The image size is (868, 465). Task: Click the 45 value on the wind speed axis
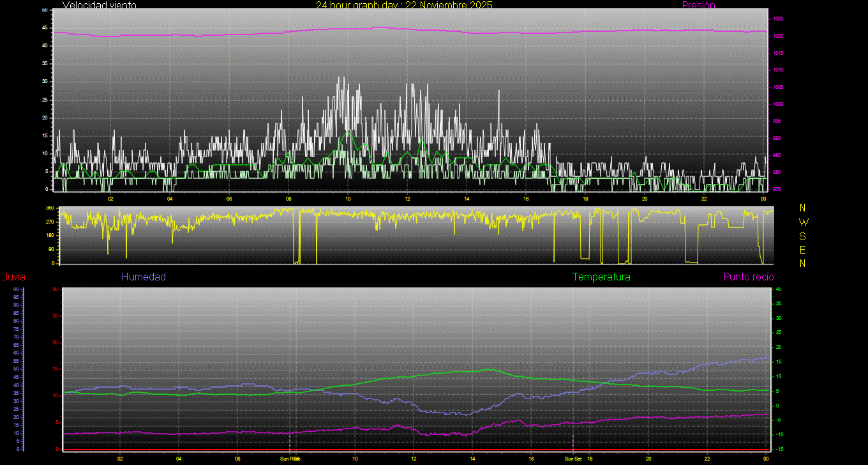point(44,28)
